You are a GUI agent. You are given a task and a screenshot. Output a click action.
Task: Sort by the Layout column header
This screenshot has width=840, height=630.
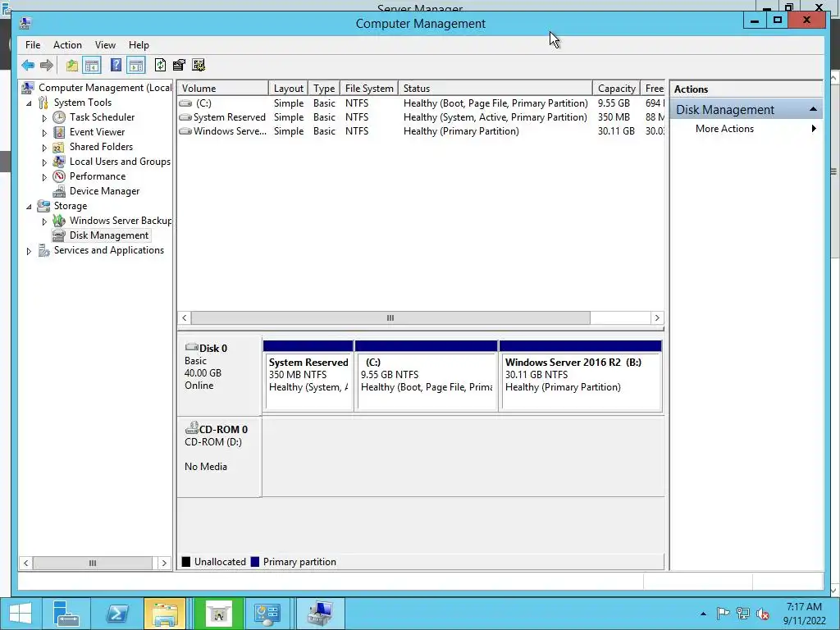click(x=288, y=89)
